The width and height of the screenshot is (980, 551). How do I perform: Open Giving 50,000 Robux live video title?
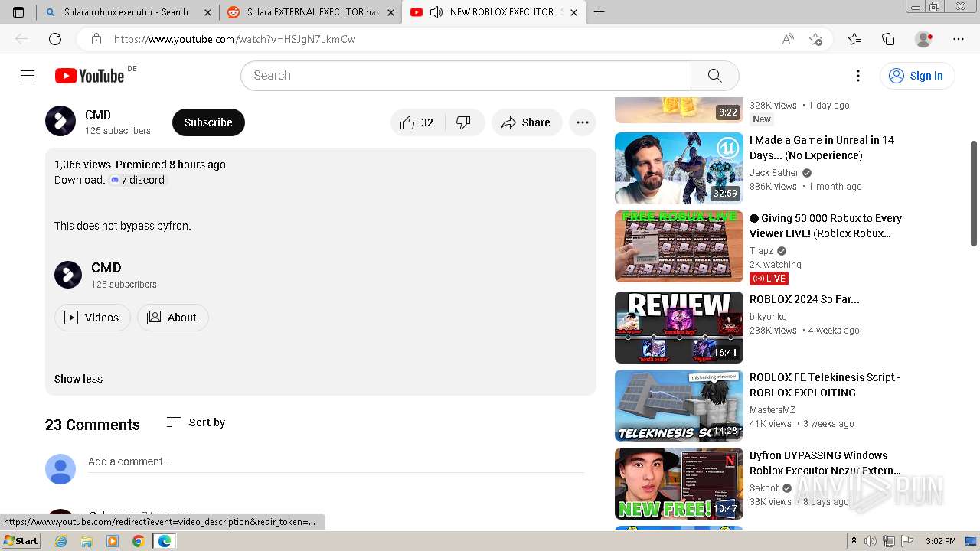click(826, 226)
